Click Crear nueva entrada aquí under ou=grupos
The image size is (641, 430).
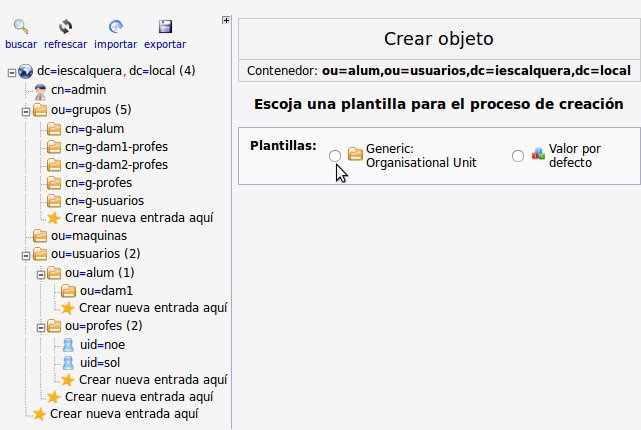(x=139, y=218)
